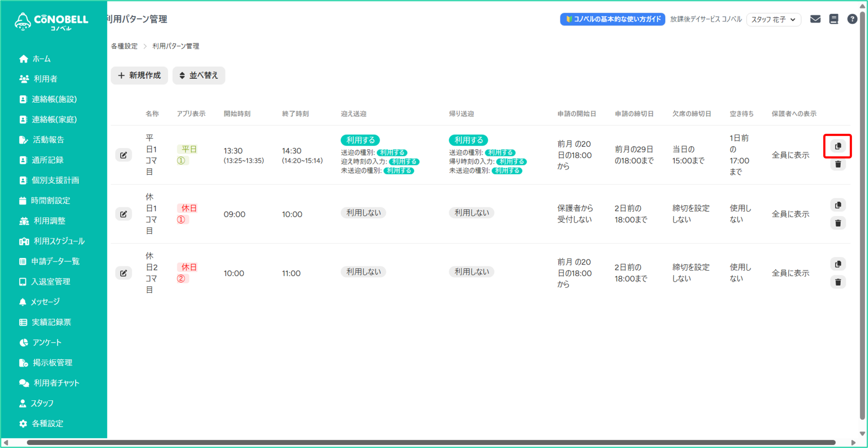This screenshot has width=868, height=448.
Task: Click the vertical scrollbar down arrow
Action: click(863, 433)
